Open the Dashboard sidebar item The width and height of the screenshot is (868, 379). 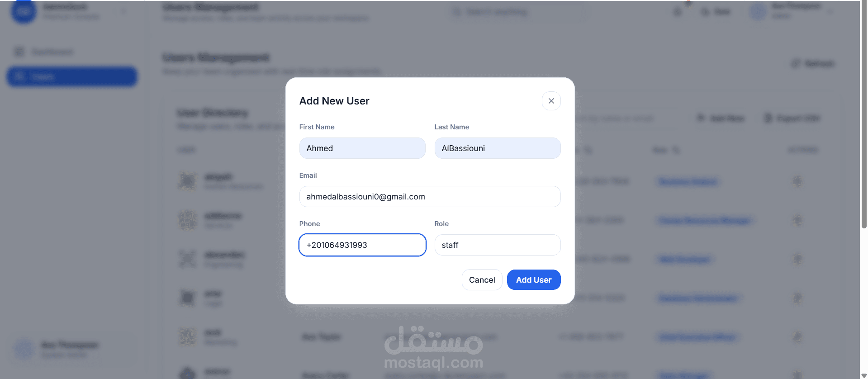click(52, 52)
